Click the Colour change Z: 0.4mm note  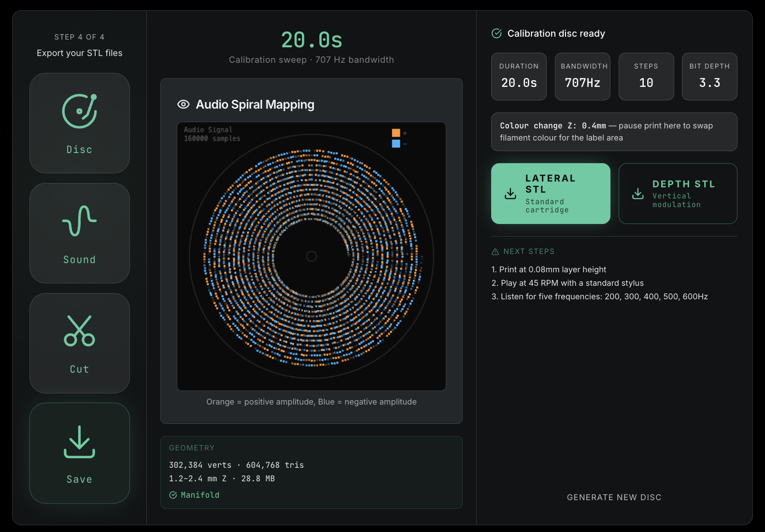(614, 132)
